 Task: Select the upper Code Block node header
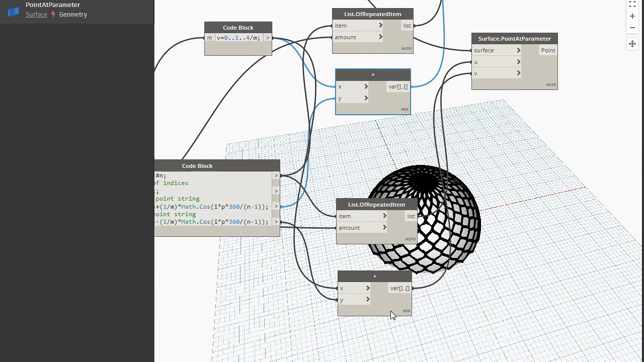(x=238, y=28)
